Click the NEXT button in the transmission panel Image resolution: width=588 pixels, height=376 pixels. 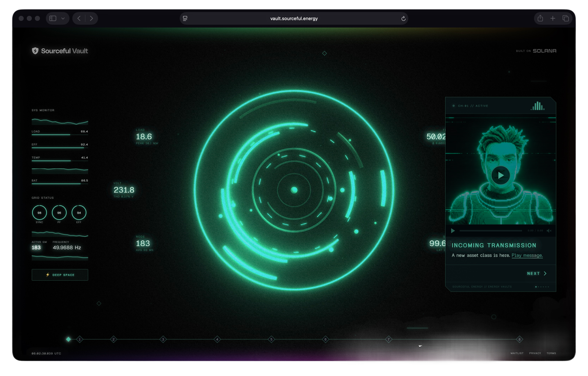(537, 274)
